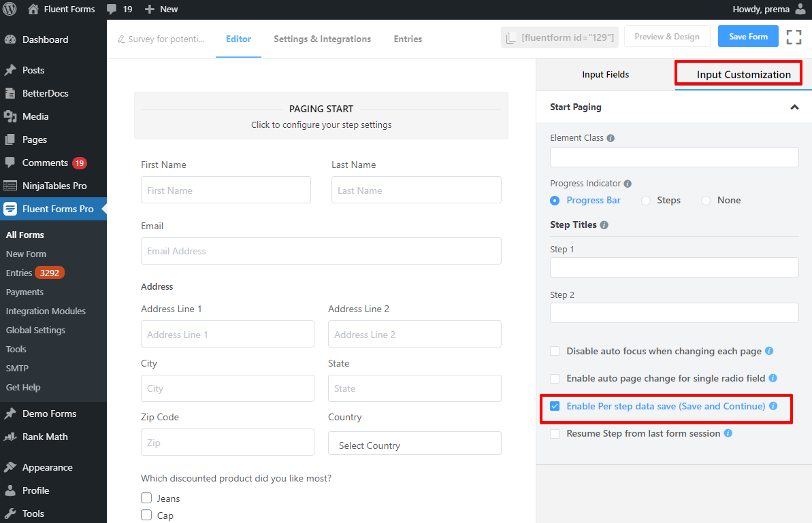Viewport: 812px width, 523px height.
Task: Click the Save Form button
Action: pos(748,36)
